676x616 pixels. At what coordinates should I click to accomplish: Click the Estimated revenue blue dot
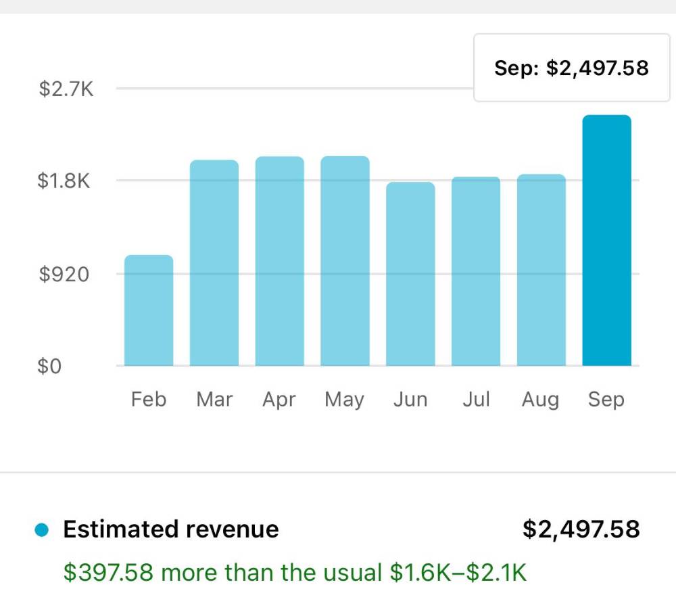pyautogui.click(x=42, y=529)
